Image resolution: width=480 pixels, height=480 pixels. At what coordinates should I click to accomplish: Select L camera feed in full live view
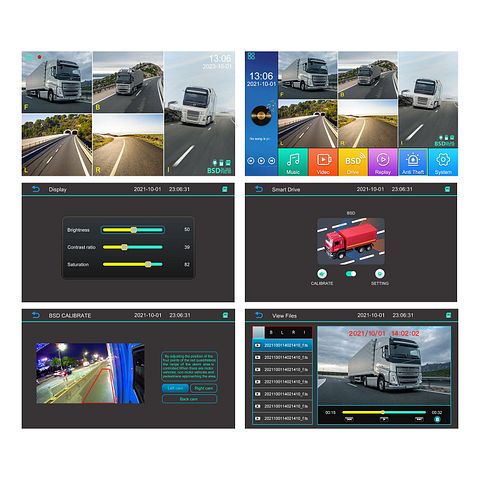point(57,145)
